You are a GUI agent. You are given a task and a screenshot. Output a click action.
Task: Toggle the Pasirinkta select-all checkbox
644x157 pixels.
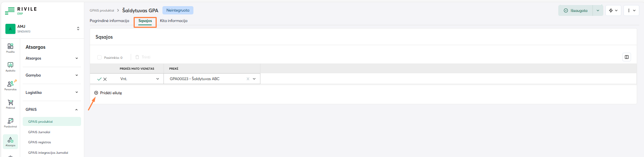point(99,57)
